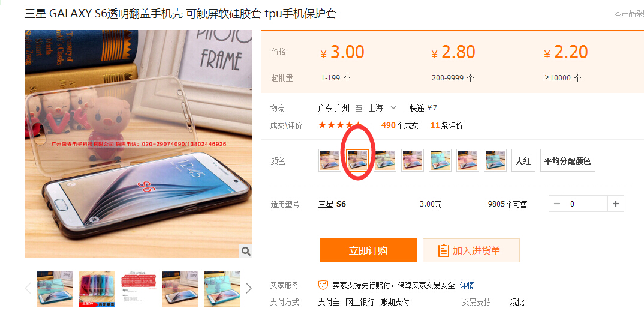The image size is (644, 323).
Task: Select the first pink color swatch
Action: pos(330,160)
